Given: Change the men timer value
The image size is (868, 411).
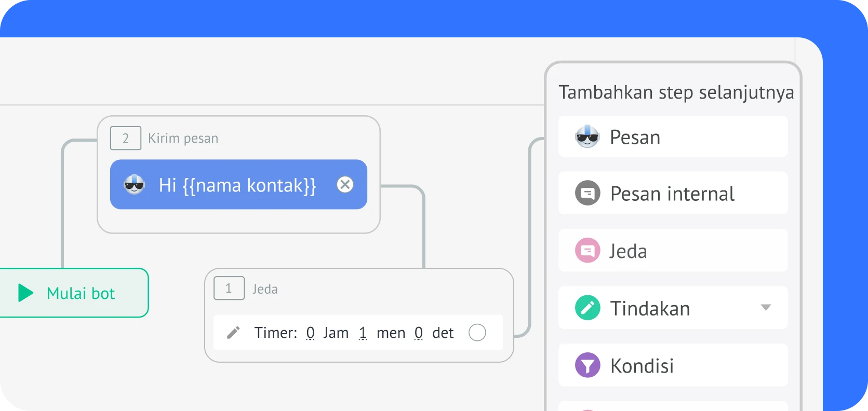Looking at the screenshot, I should pos(363,333).
